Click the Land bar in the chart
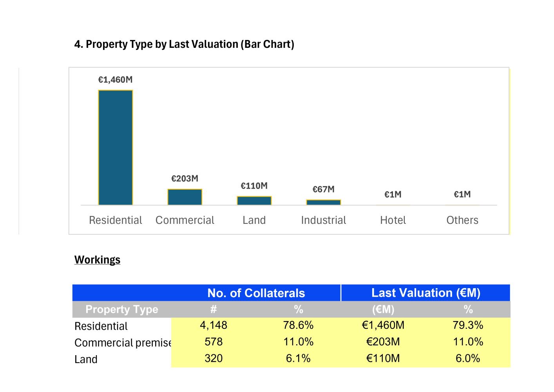Screen dimensions: 554x392 click(254, 201)
